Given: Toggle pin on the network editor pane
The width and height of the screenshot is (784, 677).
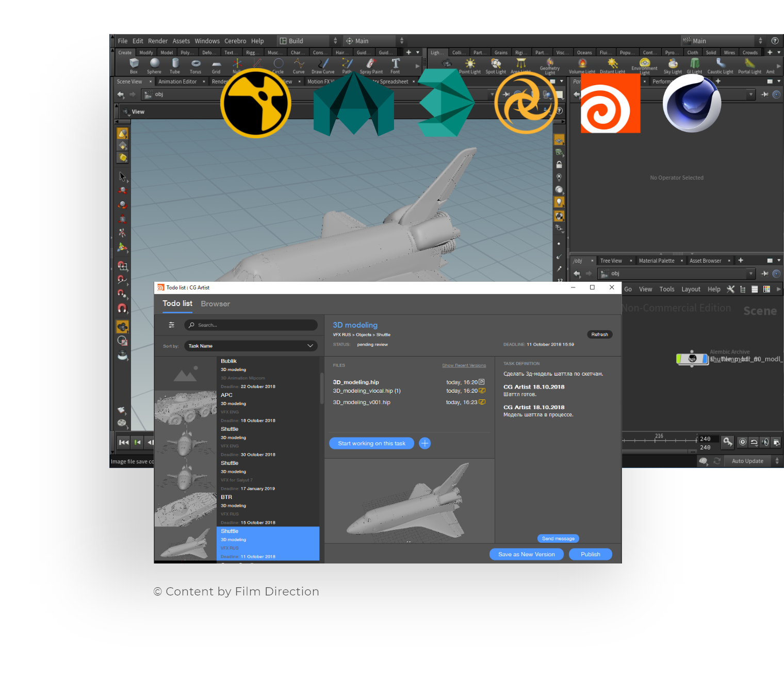Looking at the screenshot, I should 765,273.
